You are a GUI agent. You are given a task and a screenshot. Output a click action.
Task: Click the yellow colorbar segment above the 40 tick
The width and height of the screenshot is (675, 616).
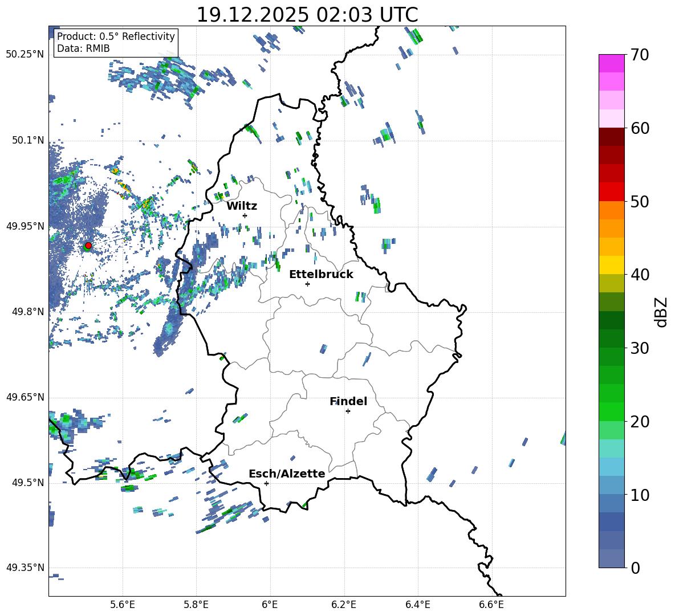[611, 265]
